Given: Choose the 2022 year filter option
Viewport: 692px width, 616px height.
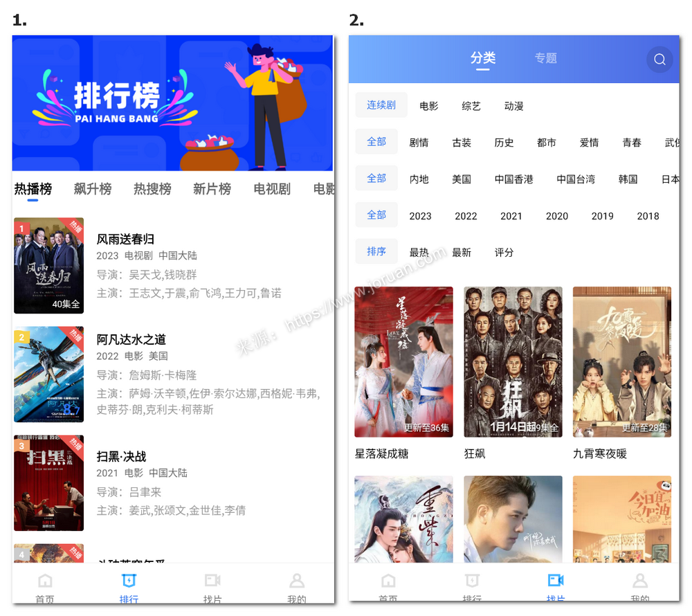Looking at the screenshot, I should pos(466,216).
